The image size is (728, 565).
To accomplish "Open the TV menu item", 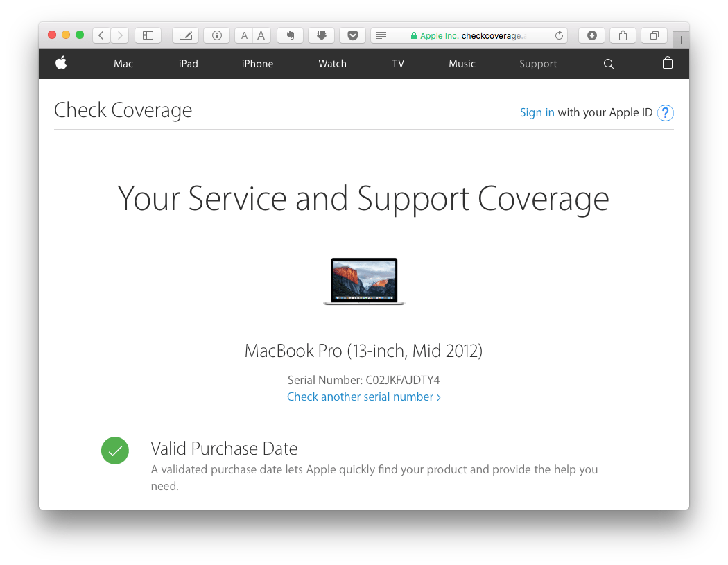I will [x=398, y=64].
